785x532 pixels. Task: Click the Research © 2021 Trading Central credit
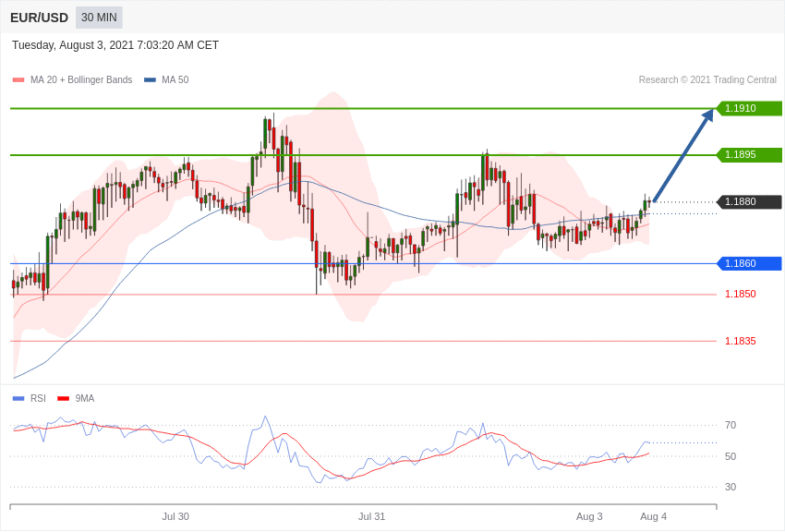click(707, 80)
